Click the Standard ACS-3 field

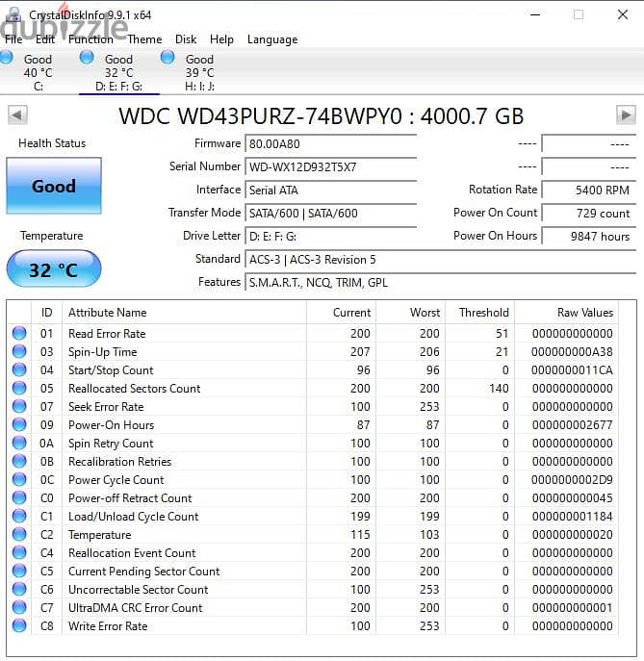tap(440, 260)
